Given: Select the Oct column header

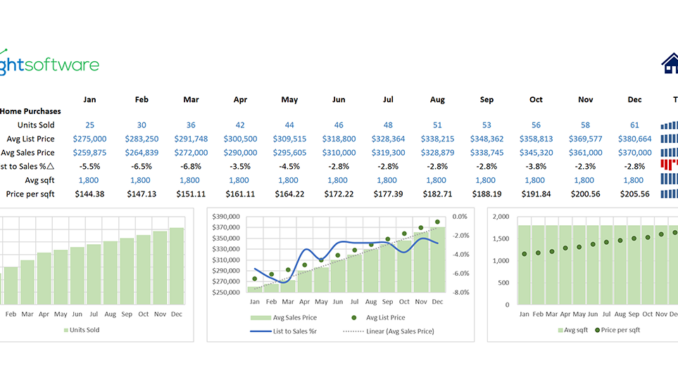Looking at the screenshot, I should tap(536, 99).
